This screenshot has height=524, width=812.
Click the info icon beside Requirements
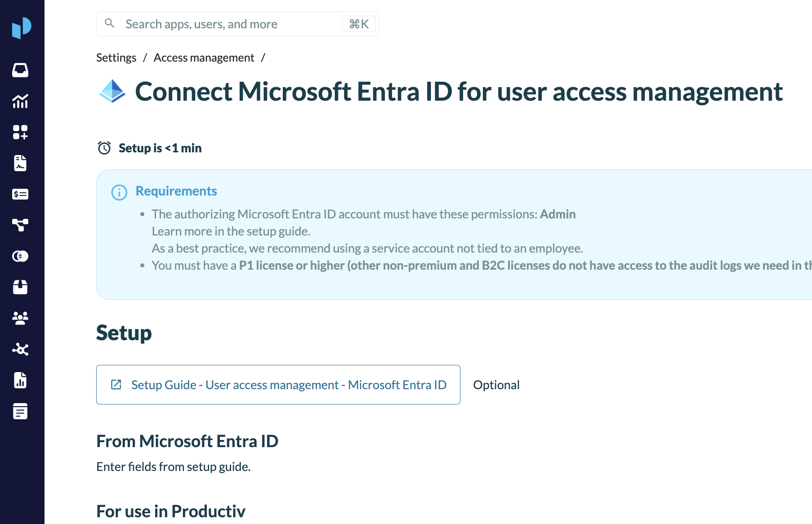[119, 192]
